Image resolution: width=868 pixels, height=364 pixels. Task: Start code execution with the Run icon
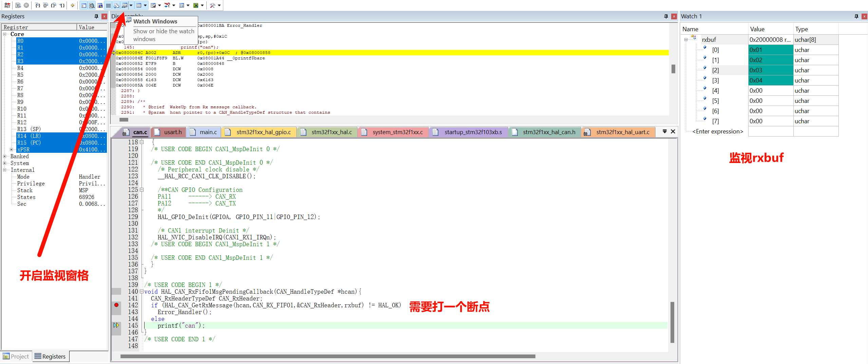tap(18, 5)
